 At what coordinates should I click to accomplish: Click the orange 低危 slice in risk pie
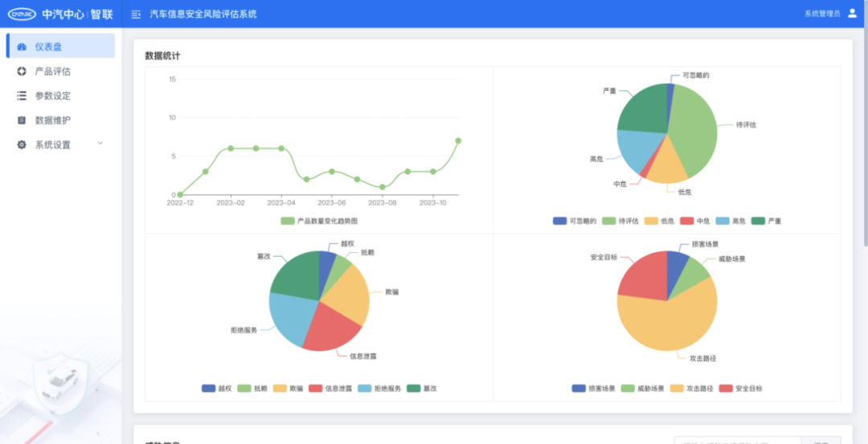[x=667, y=163]
